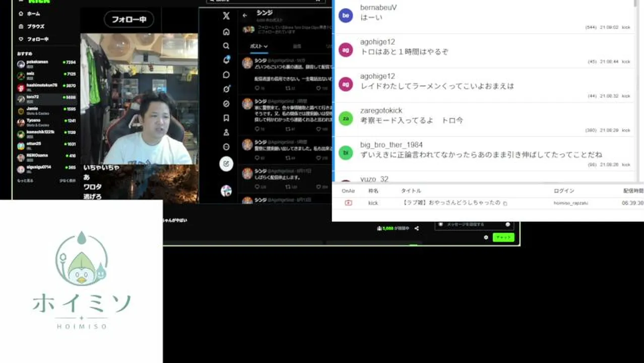
Task: Open ettan25 channel in recommended list
Action: coord(46,146)
